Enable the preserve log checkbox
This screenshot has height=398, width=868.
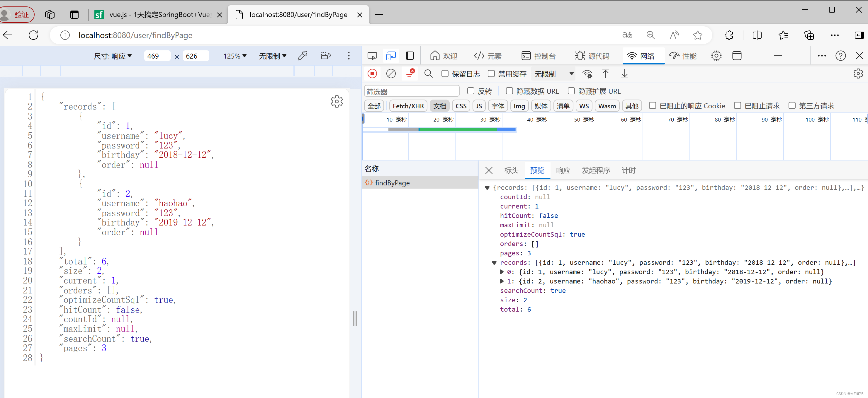[x=445, y=74]
